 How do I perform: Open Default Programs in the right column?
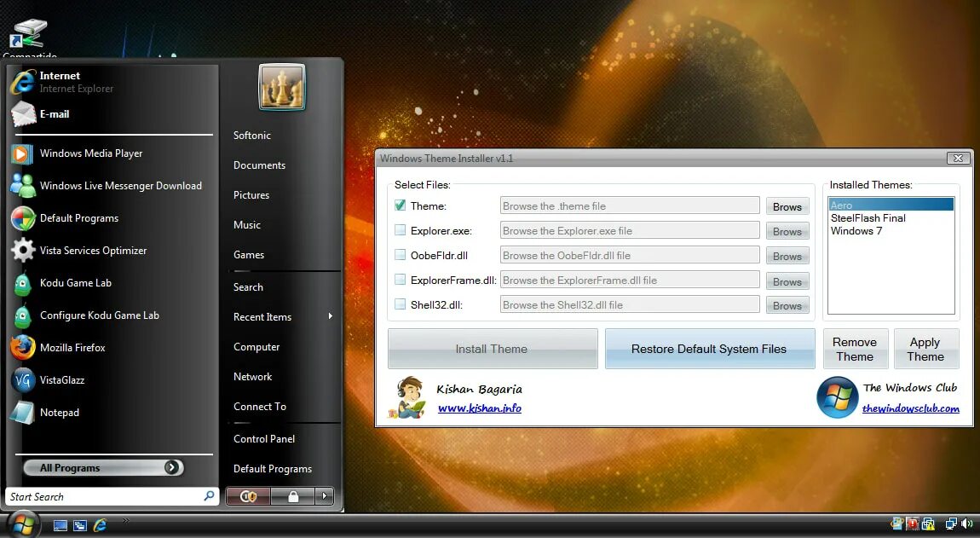coord(273,469)
